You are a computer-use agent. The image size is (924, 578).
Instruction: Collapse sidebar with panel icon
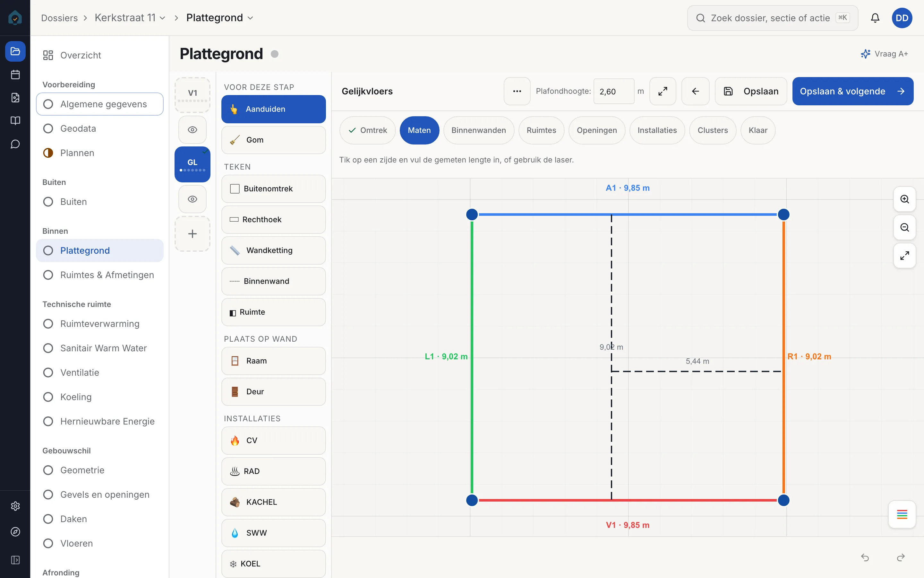pos(15,560)
